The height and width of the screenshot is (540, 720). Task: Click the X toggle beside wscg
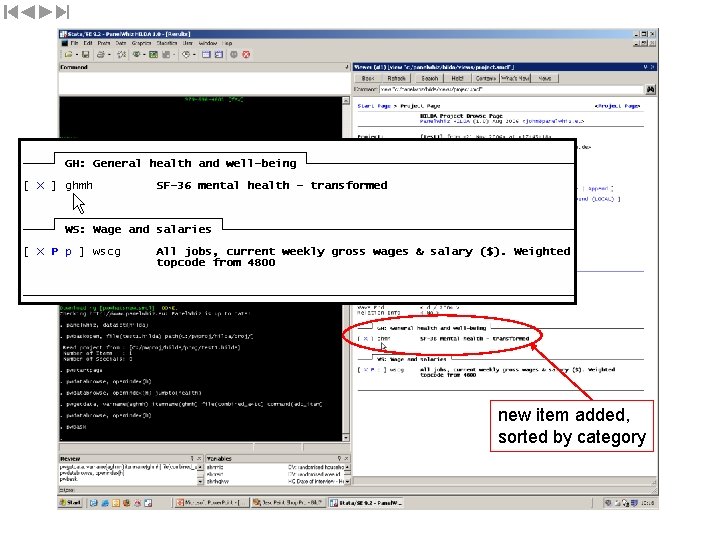click(40, 252)
